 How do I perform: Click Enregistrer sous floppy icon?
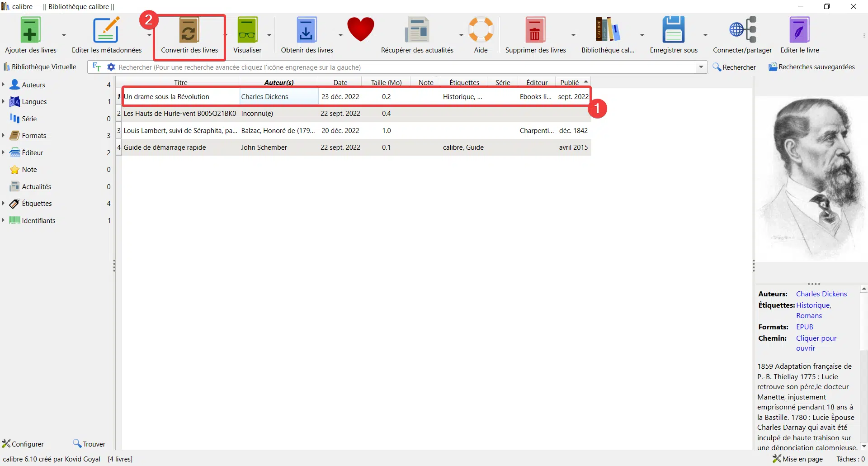(x=674, y=30)
